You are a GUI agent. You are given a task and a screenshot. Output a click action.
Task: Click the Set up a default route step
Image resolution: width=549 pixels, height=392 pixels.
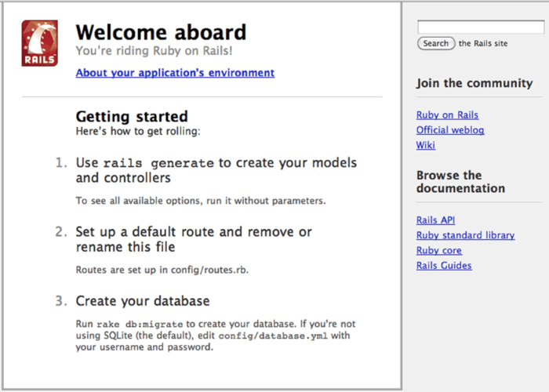[x=193, y=239]
